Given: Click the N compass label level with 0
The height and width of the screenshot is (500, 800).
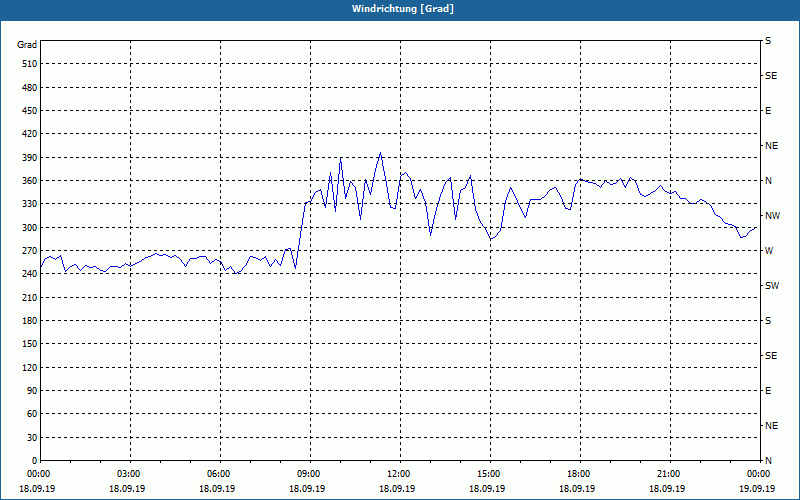Looking at the screenshot, I should pos(768,461).
